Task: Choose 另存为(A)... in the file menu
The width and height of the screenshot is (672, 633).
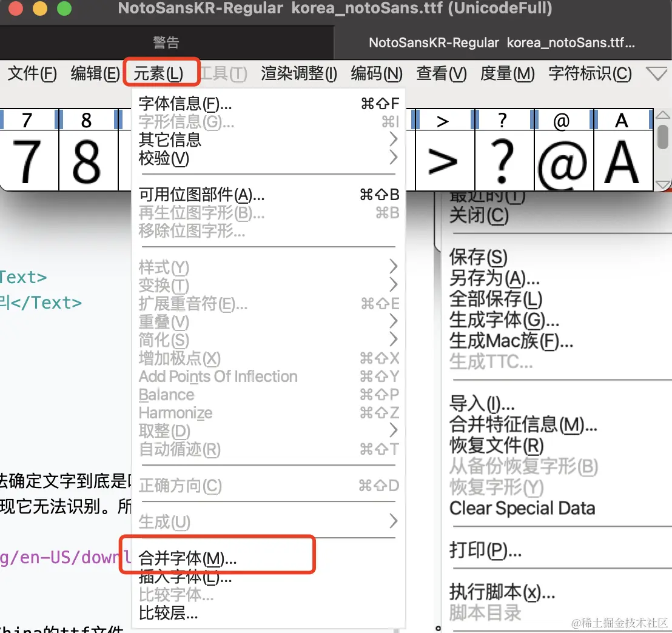Action: click(494, 278)
